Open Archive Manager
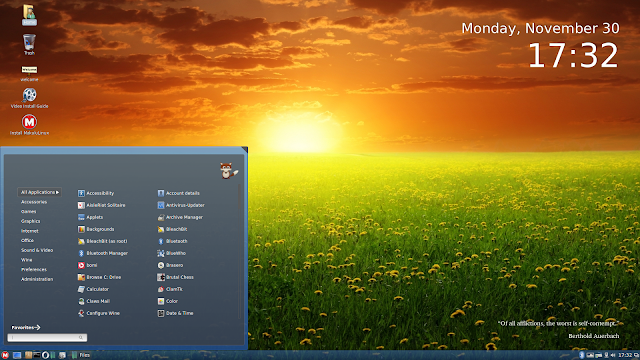The image size is (640, 360). 180,217
